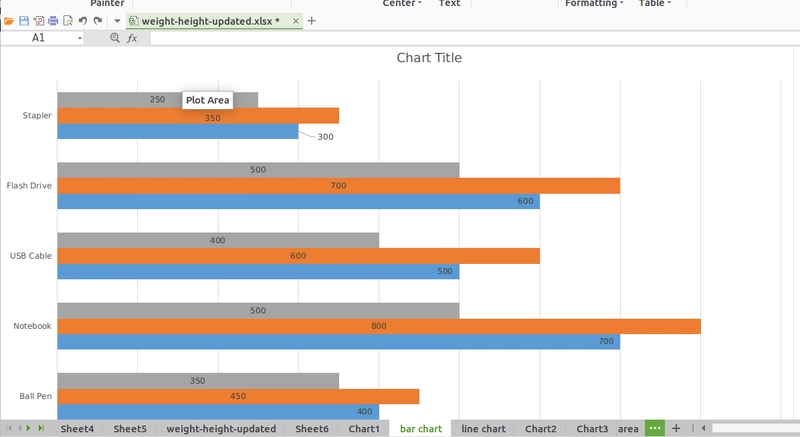Open the Name Box A1 dropdown
This screenshot has width=800, height=437.
[x=80, y=38]
